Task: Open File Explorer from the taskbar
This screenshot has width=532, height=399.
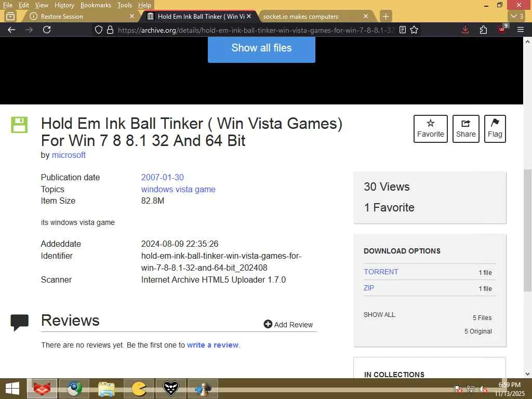Action: click(106, 389)
